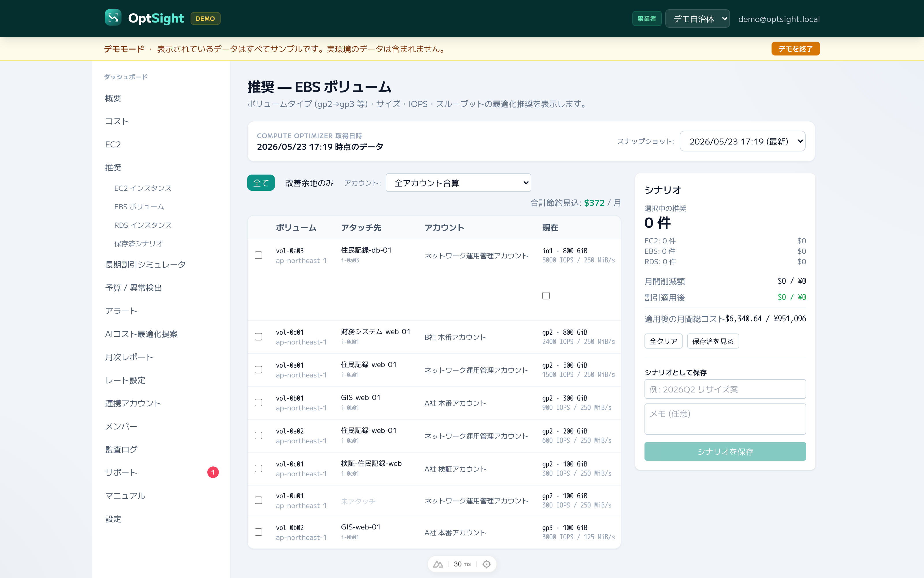Click the 30 ms timing indicator
924x578 pixels.
pyautogui.click(x=462, y=564)
